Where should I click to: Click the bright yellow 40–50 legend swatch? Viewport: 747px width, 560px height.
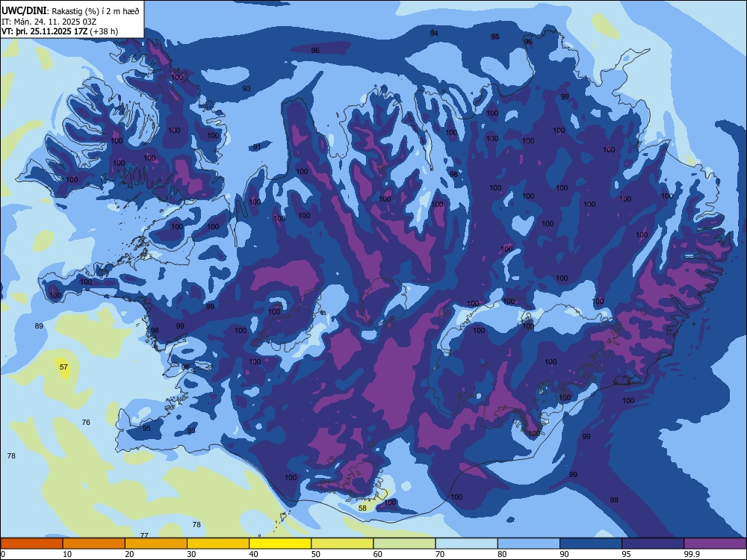280,544
